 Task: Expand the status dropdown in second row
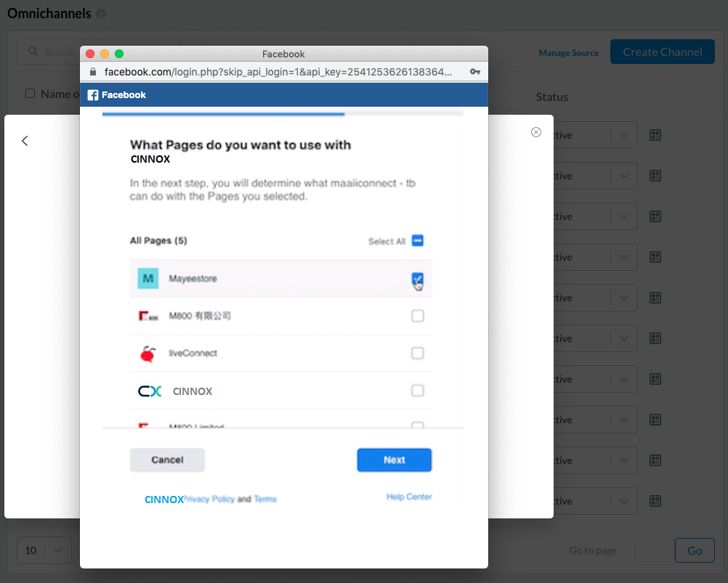click(x=623, y=176)
